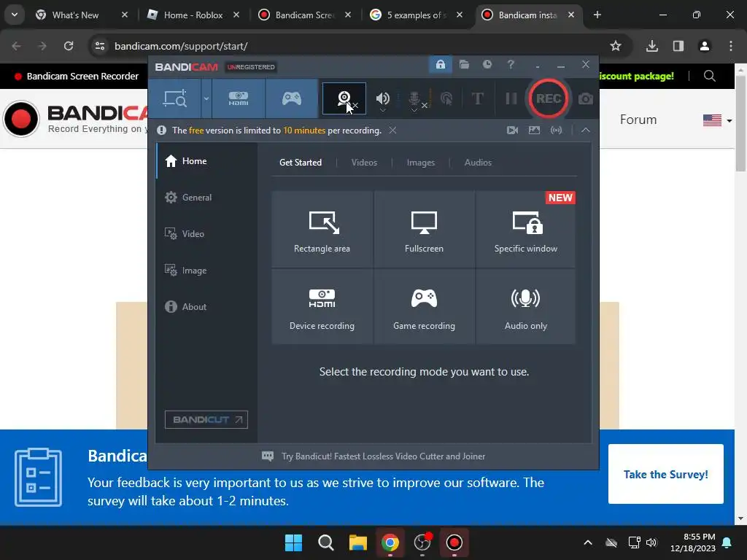This screenshot has width=747, height=560.
Task: Open the Image settings section
Action: click(206, 270)
